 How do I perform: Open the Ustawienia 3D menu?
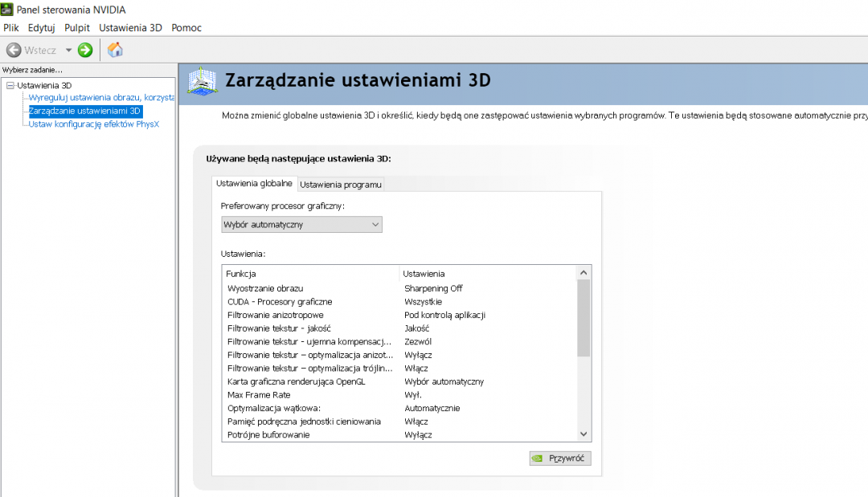pos(130,27)
